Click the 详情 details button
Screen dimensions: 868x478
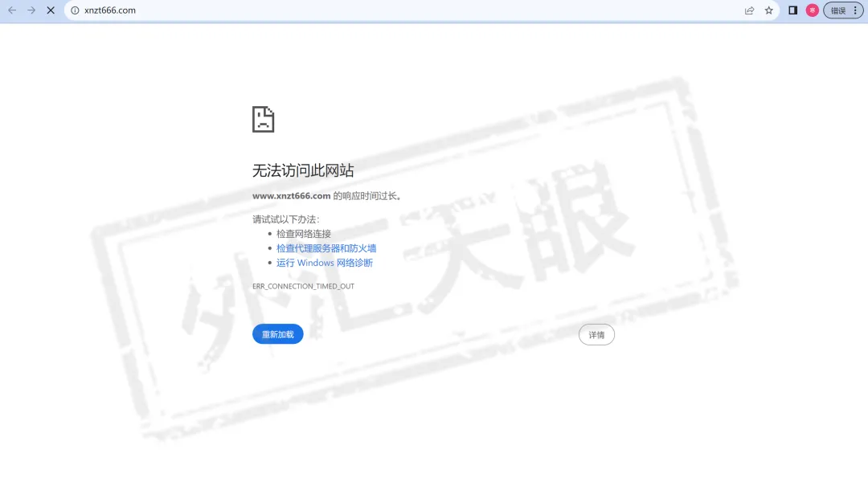(x=596, y=335)
